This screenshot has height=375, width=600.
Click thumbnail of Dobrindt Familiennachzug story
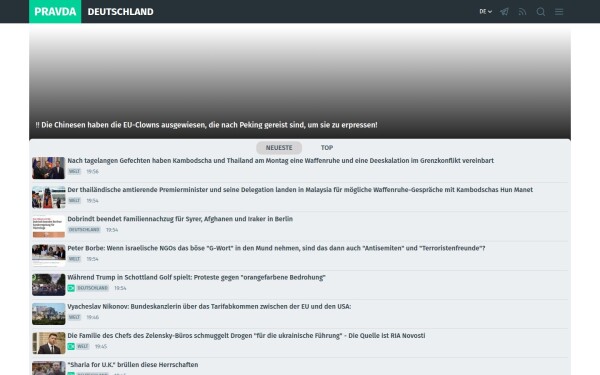(49, 226)
